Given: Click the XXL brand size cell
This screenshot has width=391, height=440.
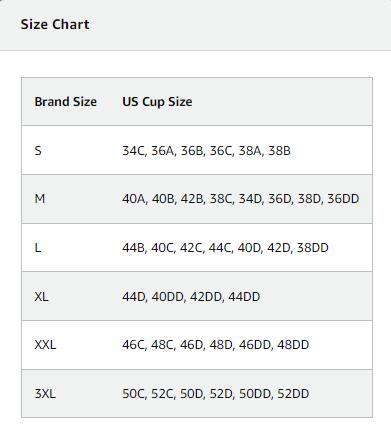Looking at the screenshot, I should click(x=45, y=345).
